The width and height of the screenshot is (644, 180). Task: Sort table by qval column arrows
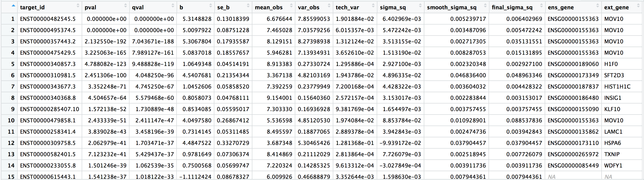[x=173, y=6]
